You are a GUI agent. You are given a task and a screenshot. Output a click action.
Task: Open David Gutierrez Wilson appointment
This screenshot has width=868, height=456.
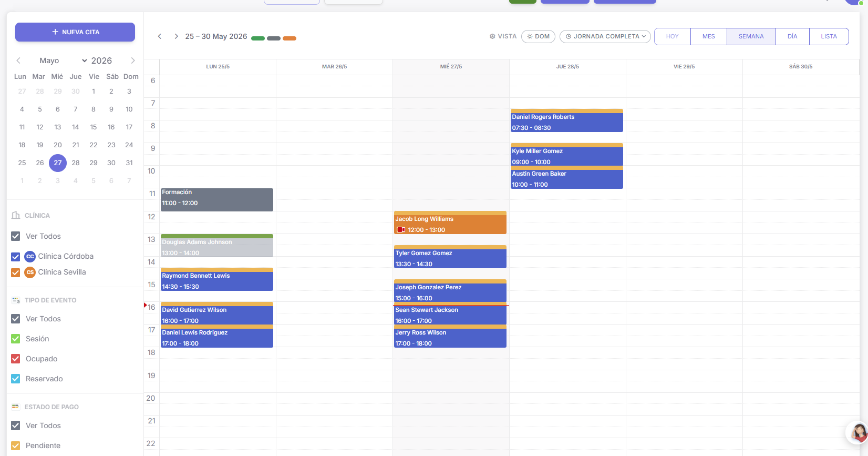pos(217,313)
